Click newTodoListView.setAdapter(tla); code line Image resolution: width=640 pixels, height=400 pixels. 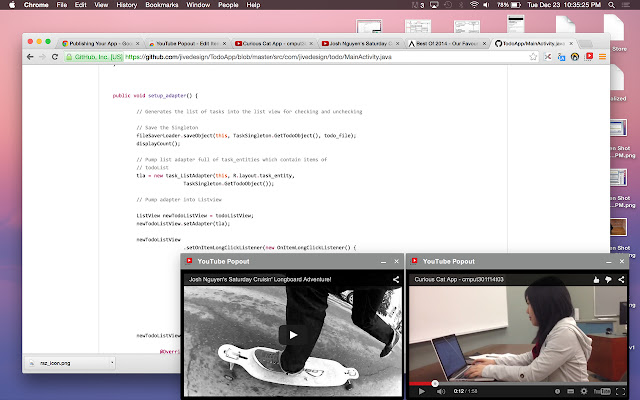click(x=183, y=224)
